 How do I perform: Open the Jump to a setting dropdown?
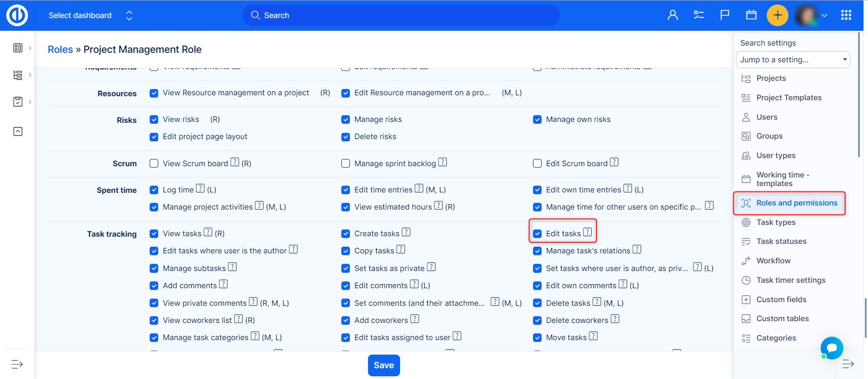793,60
